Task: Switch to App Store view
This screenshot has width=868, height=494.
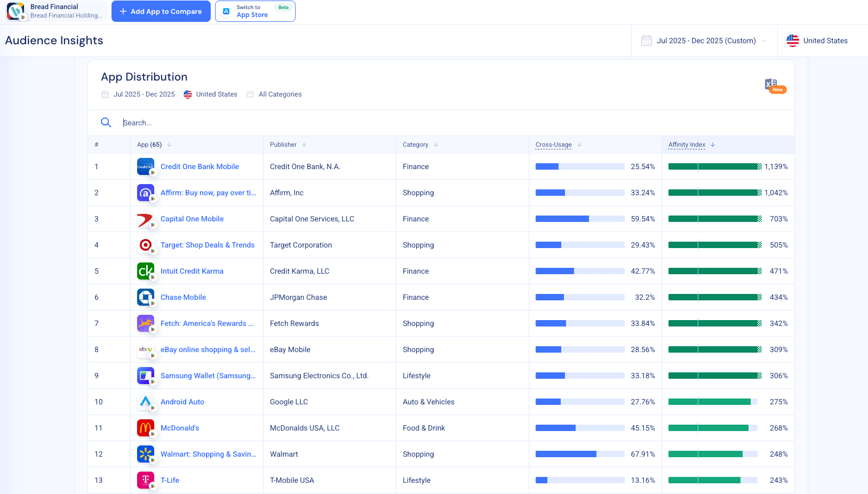Action: [x=255, y=11]
